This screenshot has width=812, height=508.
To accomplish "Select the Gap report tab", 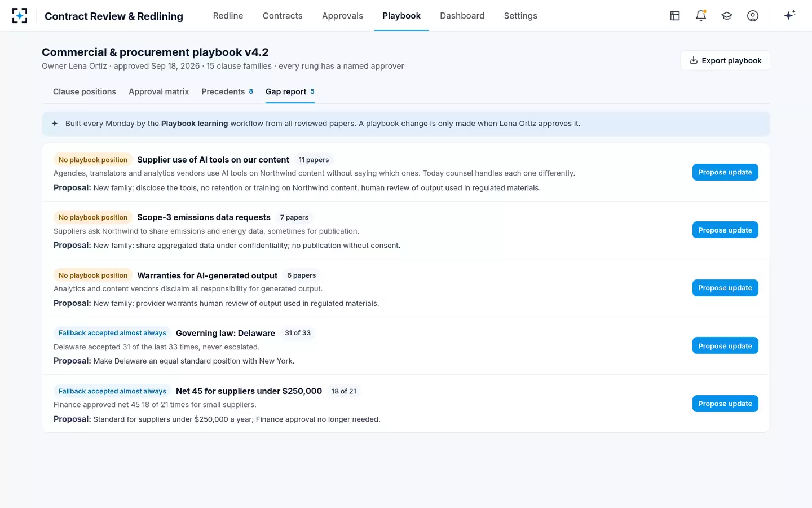I will coord(290,91).
